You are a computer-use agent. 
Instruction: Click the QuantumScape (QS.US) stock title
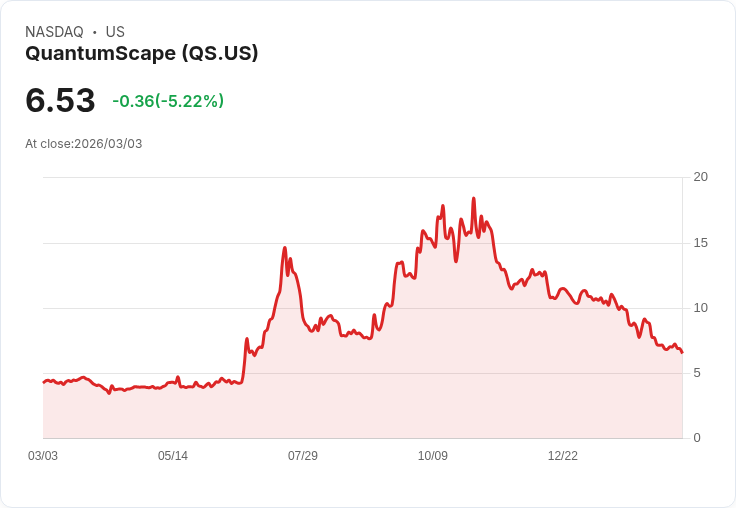[x=142, y=53]
